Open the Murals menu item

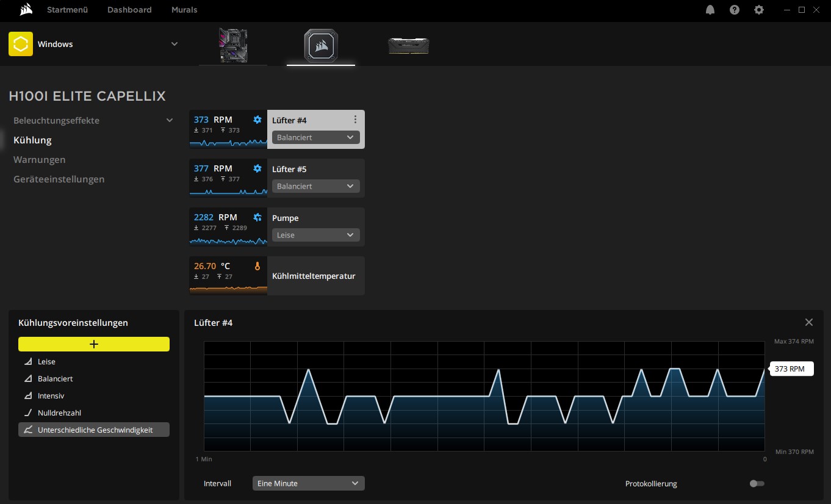(184, 10)
